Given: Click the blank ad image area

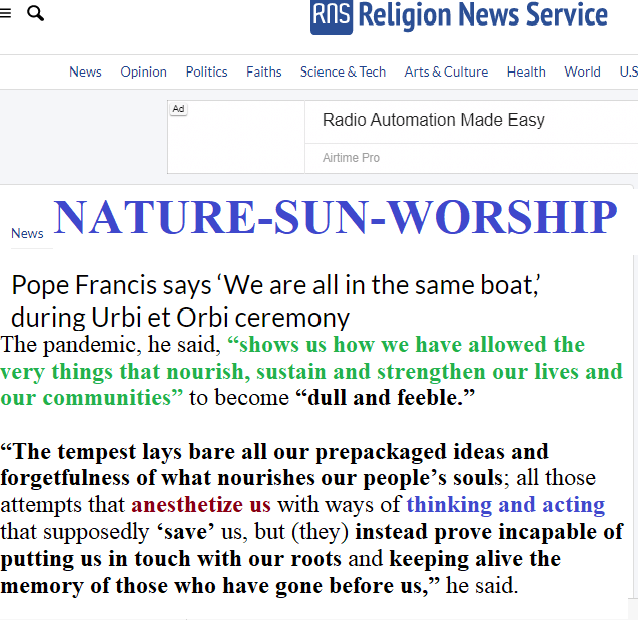Looking at the screenshot, I should pos(236,140).
